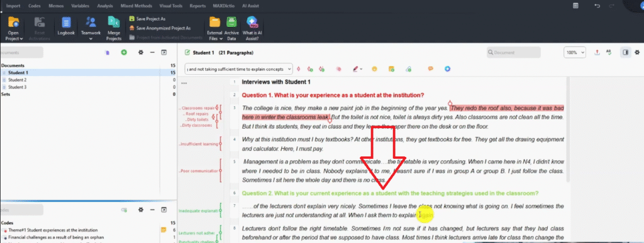The image size is (644, 243).
Task: Open Document System settings gear
Action: click(141, 53)
